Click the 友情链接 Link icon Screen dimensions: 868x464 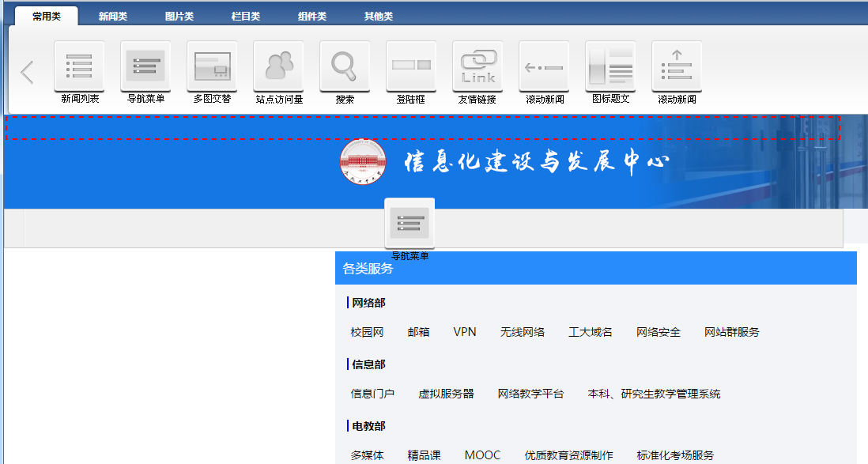click(x=477, y=66)
